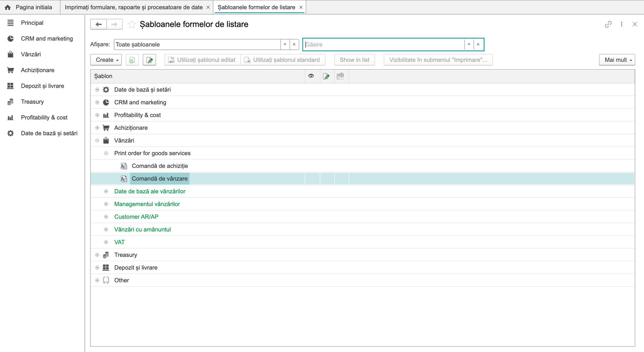
Task: Collapse Print order for goods services
Action: pos(106,153)
